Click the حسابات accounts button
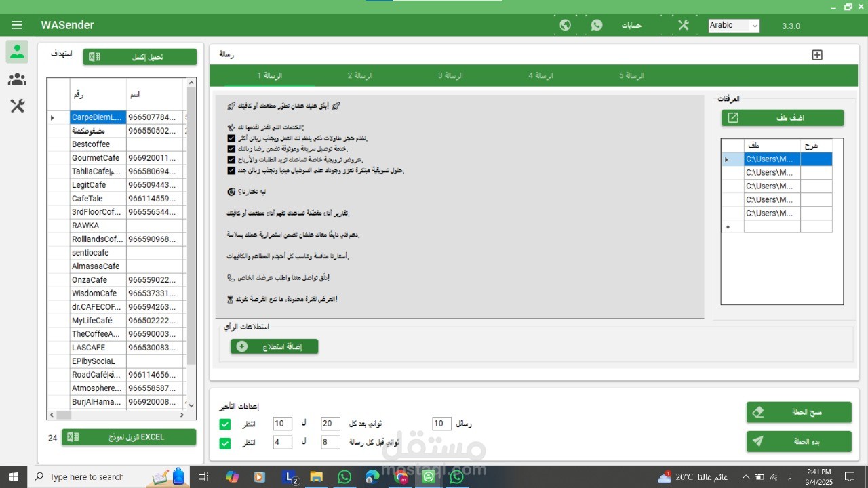The image size is (868, 488). [x=632, y=26]
